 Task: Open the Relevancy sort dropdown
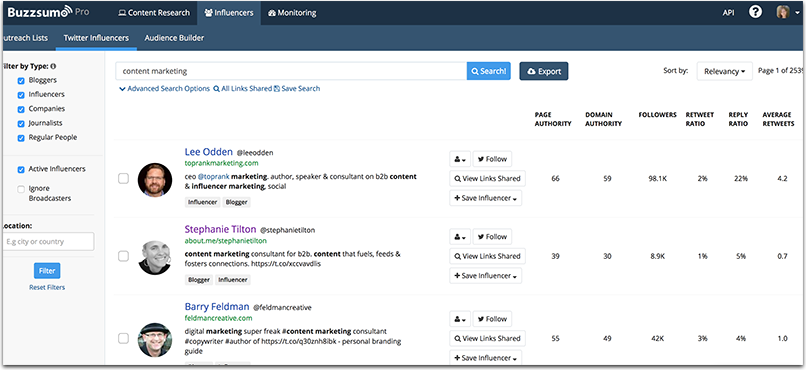(x=724, y=71)
